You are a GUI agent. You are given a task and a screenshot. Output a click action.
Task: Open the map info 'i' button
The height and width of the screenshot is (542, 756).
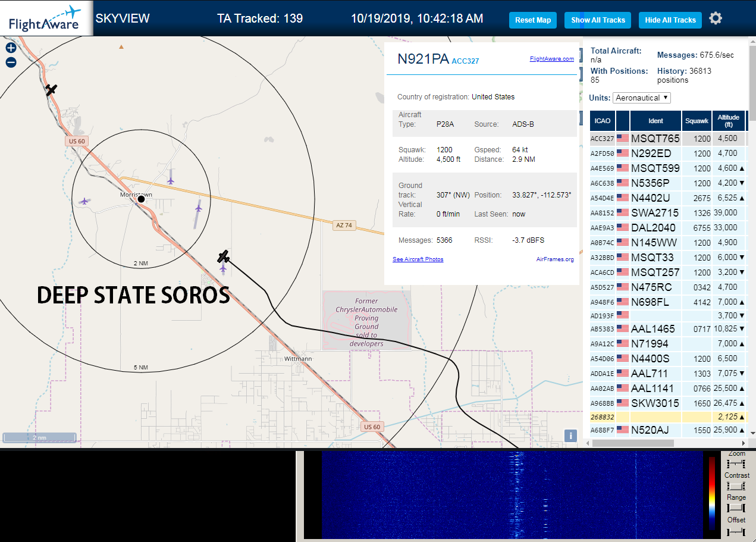point(570,436)
